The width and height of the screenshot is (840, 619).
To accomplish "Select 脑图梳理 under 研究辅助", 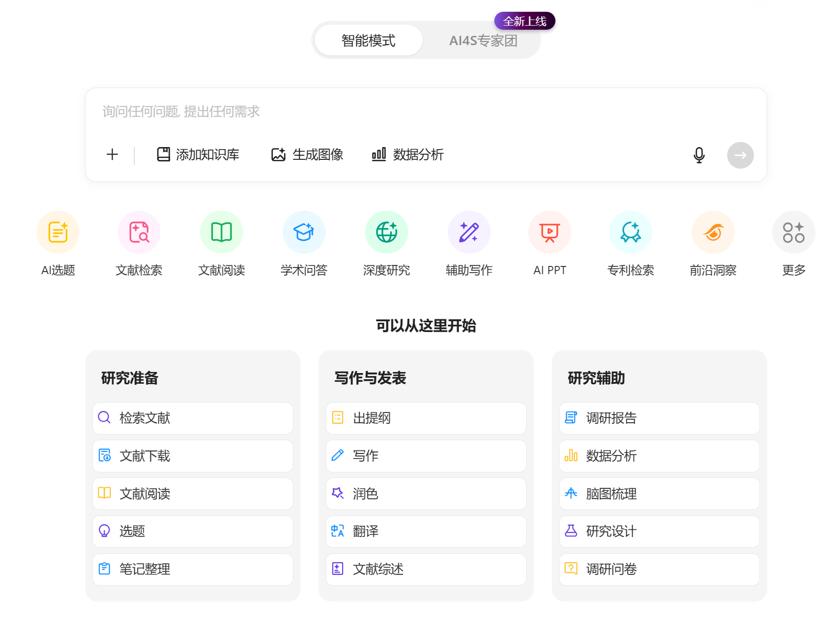I will coord(659,493).
